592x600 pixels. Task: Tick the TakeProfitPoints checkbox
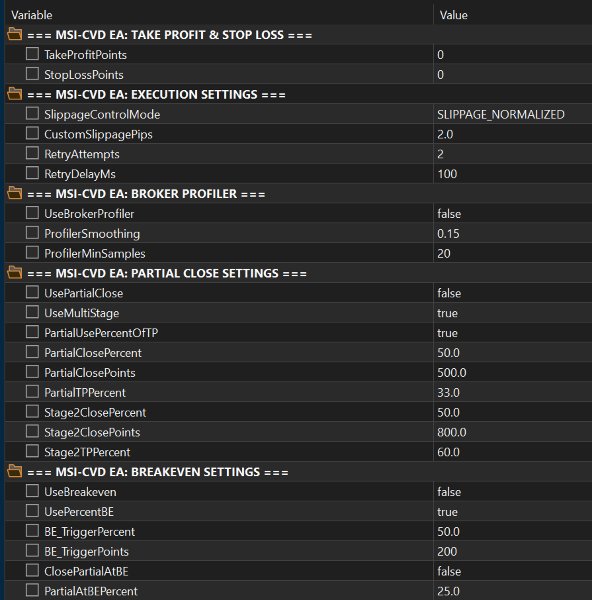click(x=32, y=54)
